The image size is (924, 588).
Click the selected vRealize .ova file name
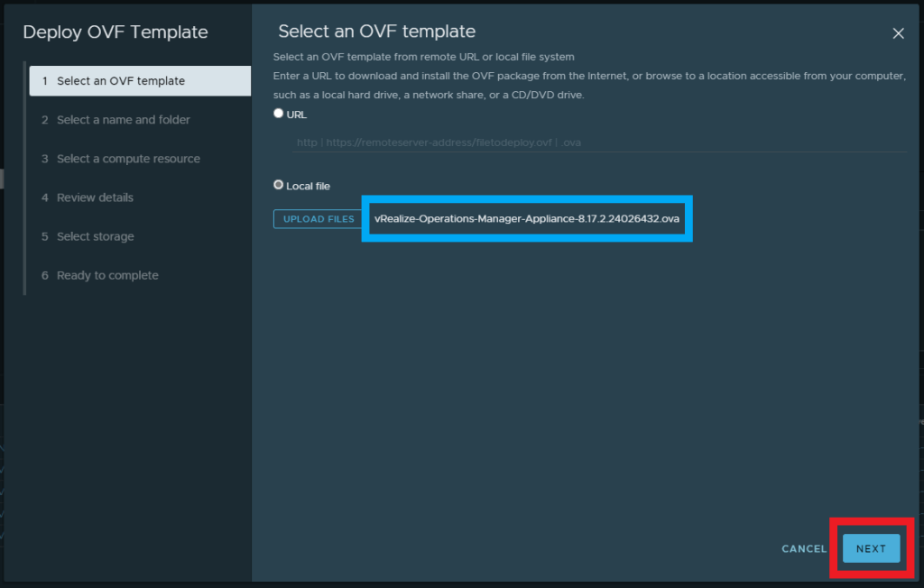[x=526, y=219]
